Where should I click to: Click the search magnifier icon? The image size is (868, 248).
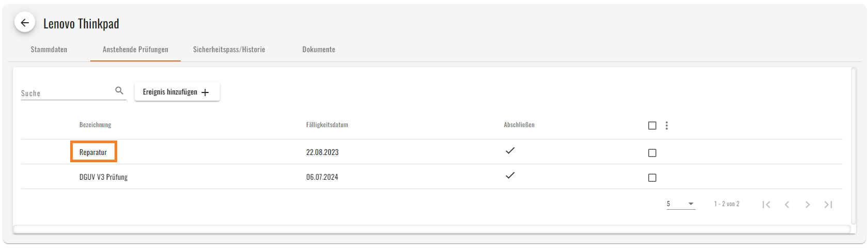point(119,90)
